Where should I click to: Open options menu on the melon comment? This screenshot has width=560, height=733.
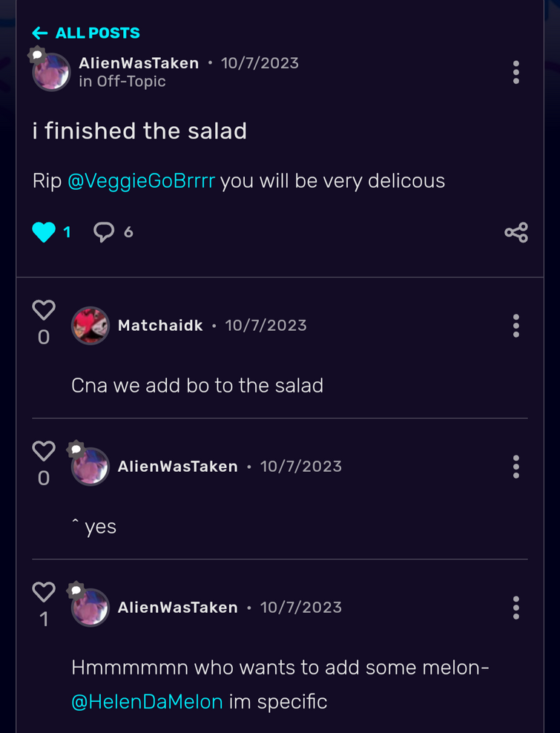[516, 608]
